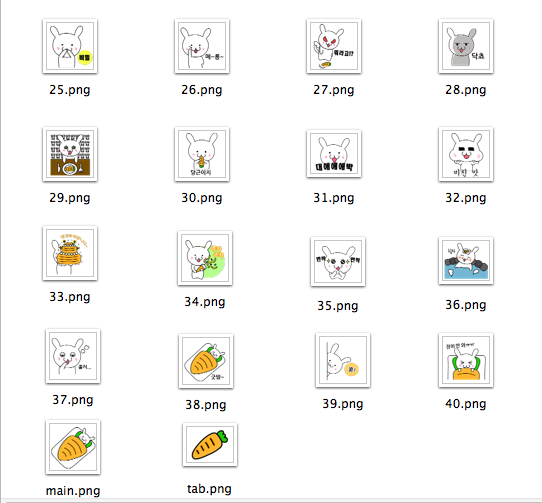Viewport: 542px width, 503px height.
Task: Click the 32.png file label
Action: (x=466, y=198)
